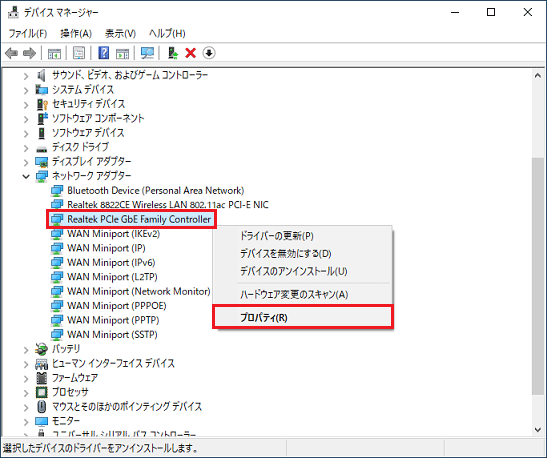
Task: Select WAN Miniport (IPv6)
Action: click(111, 262)
